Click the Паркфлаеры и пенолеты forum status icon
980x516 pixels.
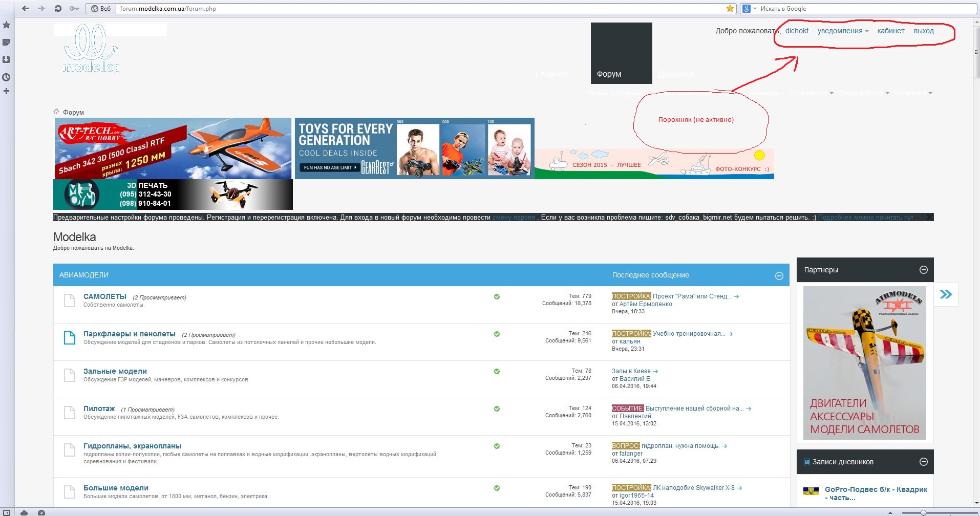pyautogui.click(x=70, y=338)
